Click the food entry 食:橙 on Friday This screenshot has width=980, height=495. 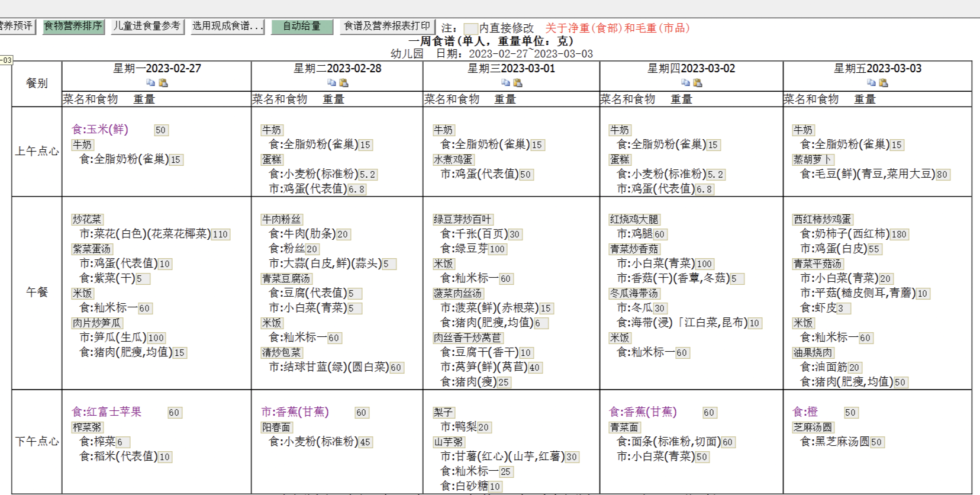pyautogui.click(x=805, y=412)
